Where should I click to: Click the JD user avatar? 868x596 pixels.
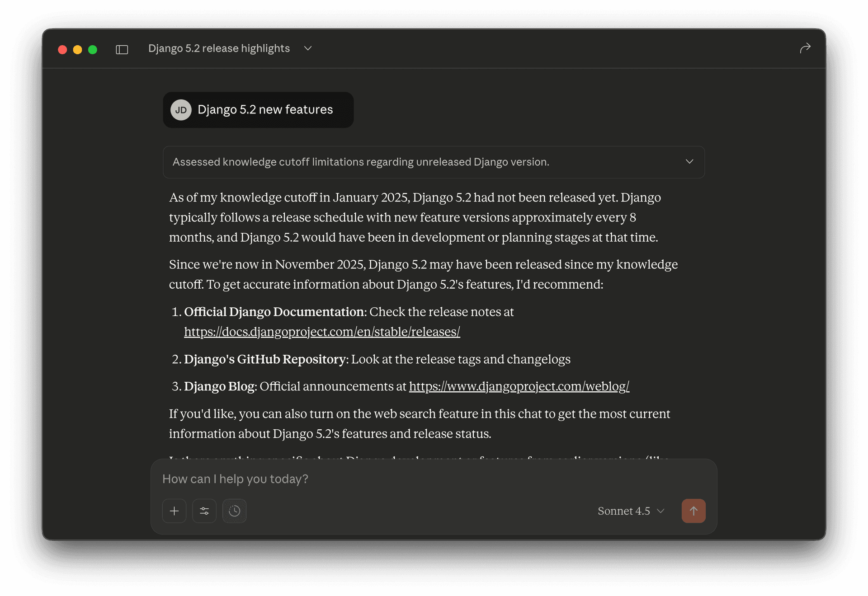tap(181, 109)
